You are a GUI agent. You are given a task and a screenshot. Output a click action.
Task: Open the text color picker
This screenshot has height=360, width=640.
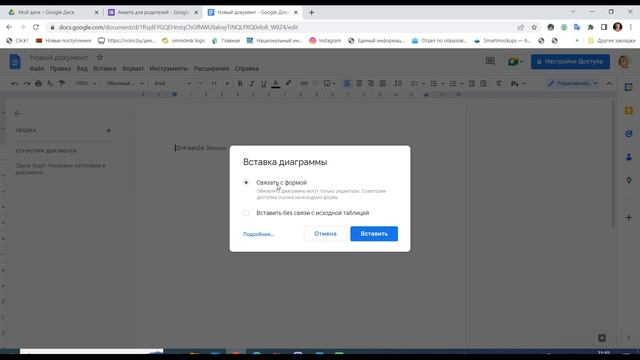tap(276, 84)
